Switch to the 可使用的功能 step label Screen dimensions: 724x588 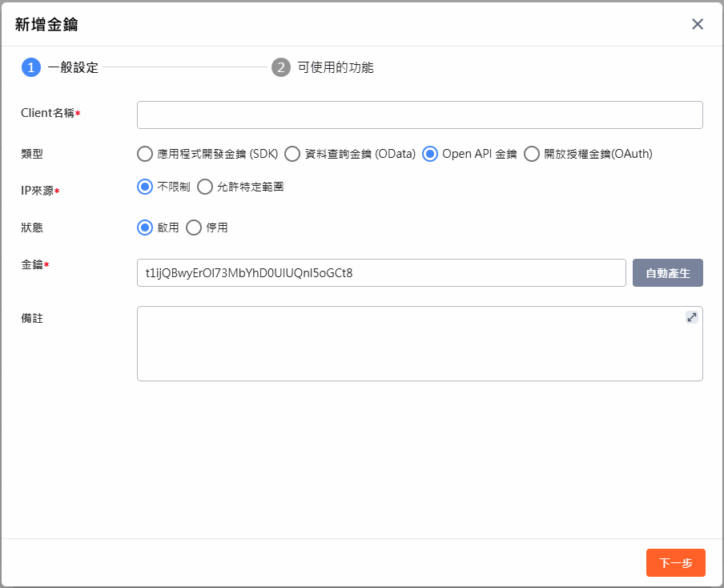pyautogui.click(x=336, y=67)
